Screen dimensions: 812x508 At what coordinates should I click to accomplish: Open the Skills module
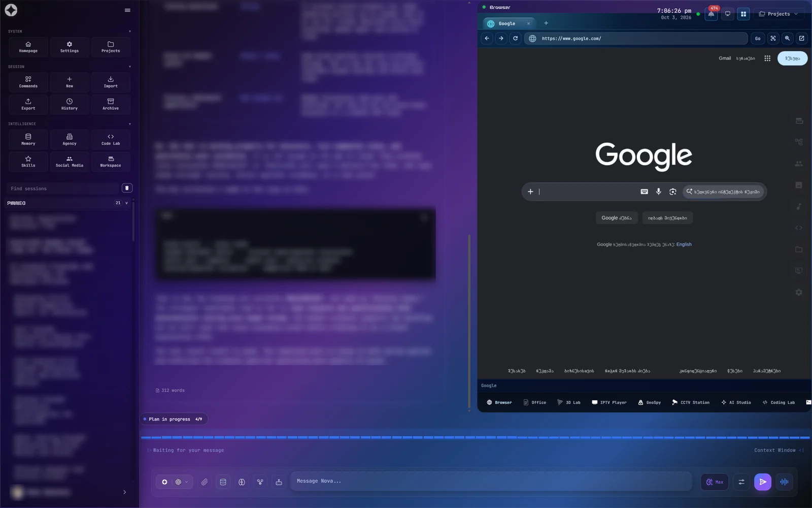(x=28, y=162)
